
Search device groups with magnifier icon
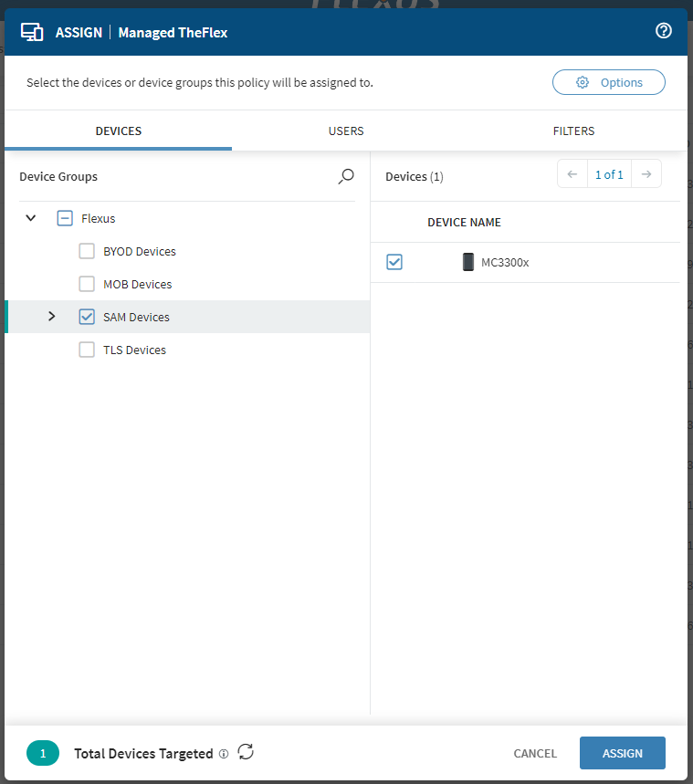tap(346, 176)
